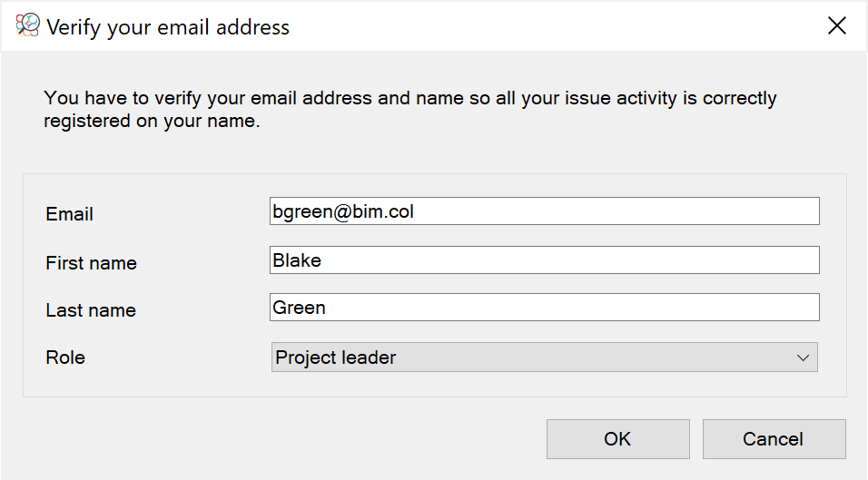Click the Role label text
Image resolution: width=868 pixels, height=480 pixels.
click(x=65, y=358)
